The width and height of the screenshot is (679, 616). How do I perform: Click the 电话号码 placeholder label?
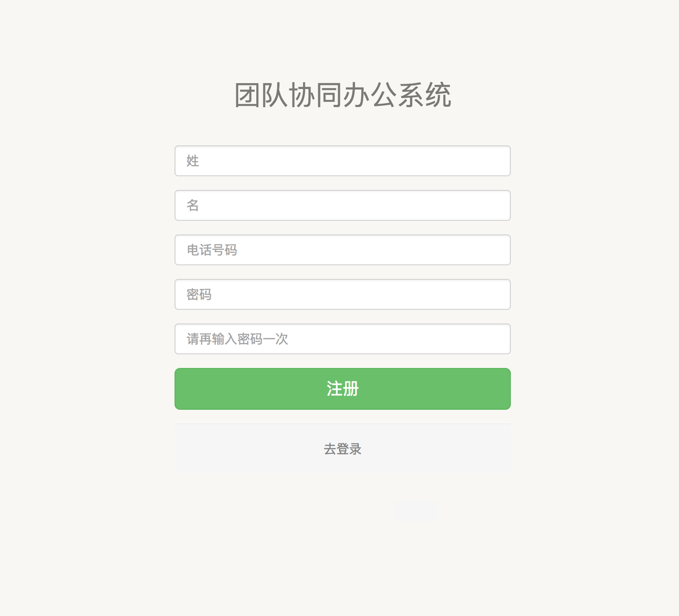point(212,250)
